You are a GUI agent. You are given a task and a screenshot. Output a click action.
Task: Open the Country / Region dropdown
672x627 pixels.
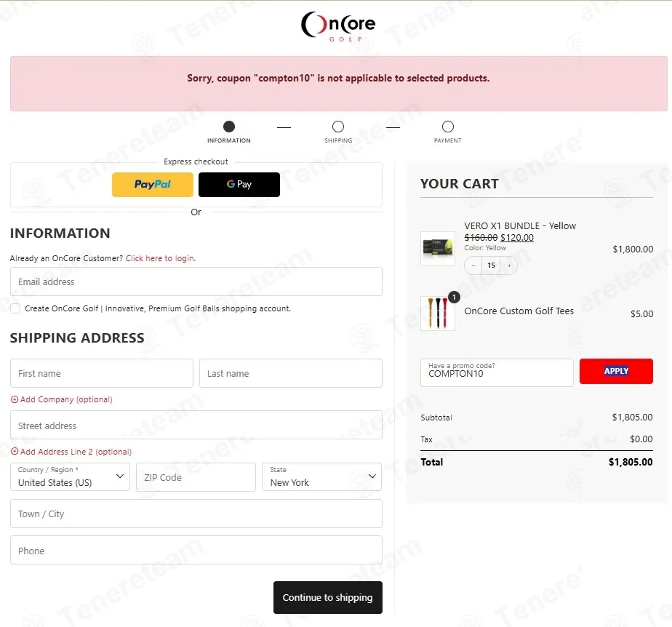point(70,477)
